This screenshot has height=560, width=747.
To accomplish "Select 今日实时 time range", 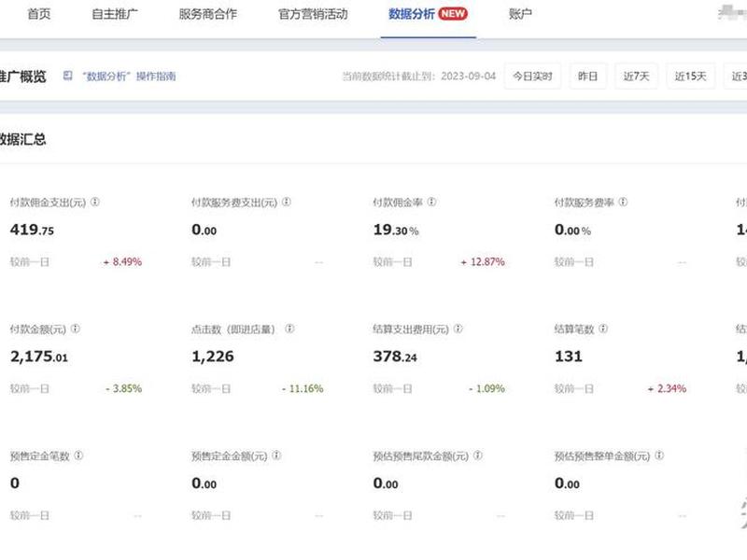I will (x=532, y=77).
